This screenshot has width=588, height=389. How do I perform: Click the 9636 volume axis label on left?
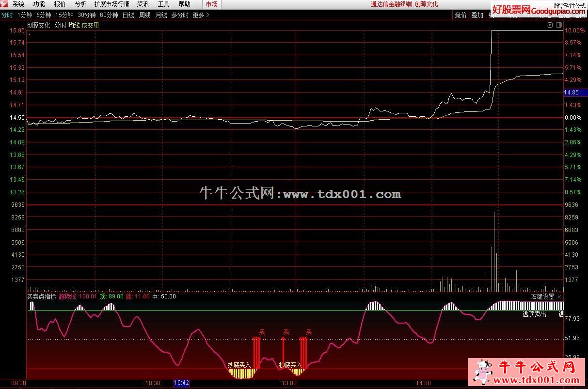tap(18, 205)
